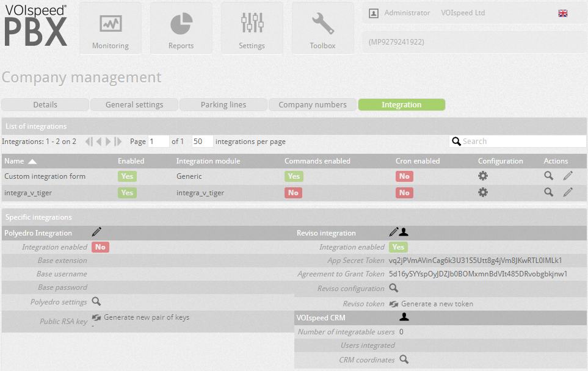Click the Reviso integration user icon
This screenshot has height=371, width=588.
coord(404,232)
